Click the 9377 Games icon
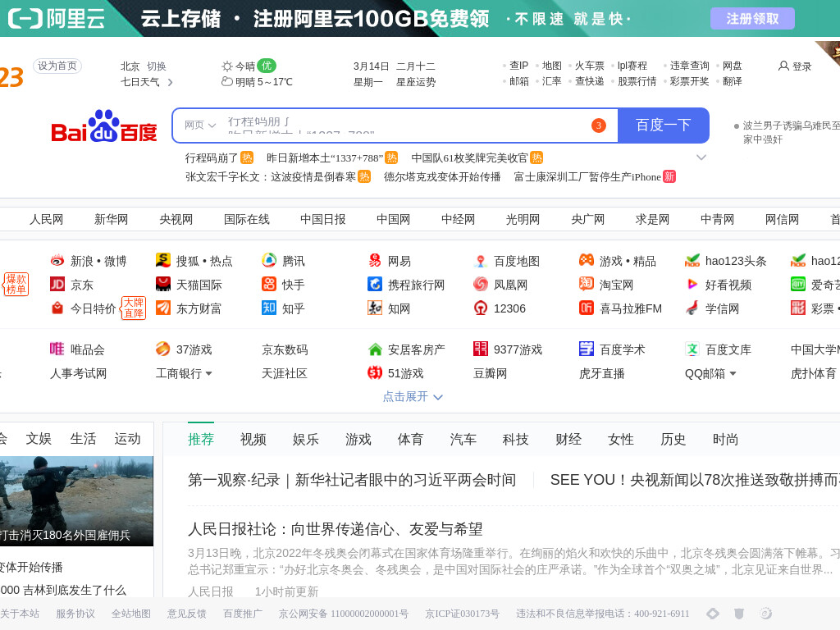The height and width of the screenshot is (630, 840). pos(481,349)
